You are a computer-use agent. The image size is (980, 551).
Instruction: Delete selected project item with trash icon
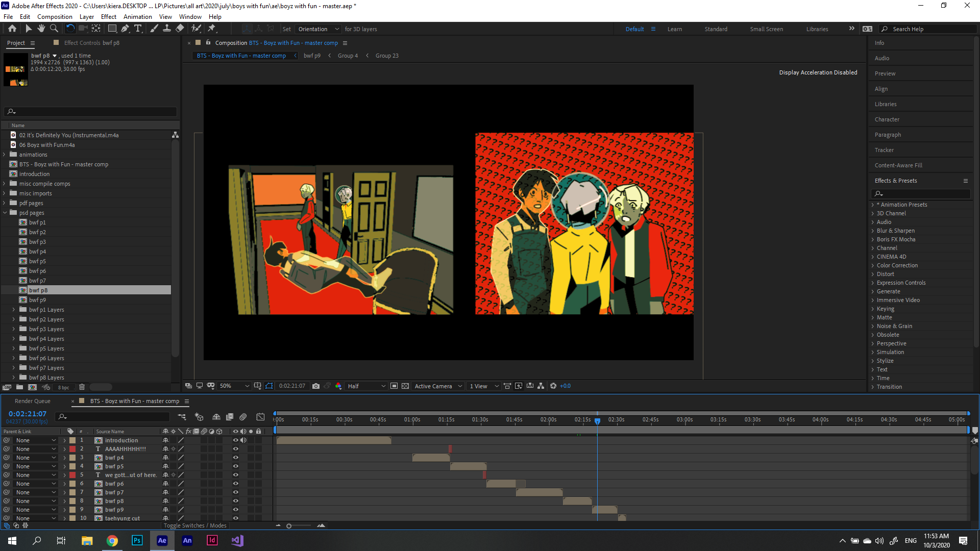(x=82, y=387)
